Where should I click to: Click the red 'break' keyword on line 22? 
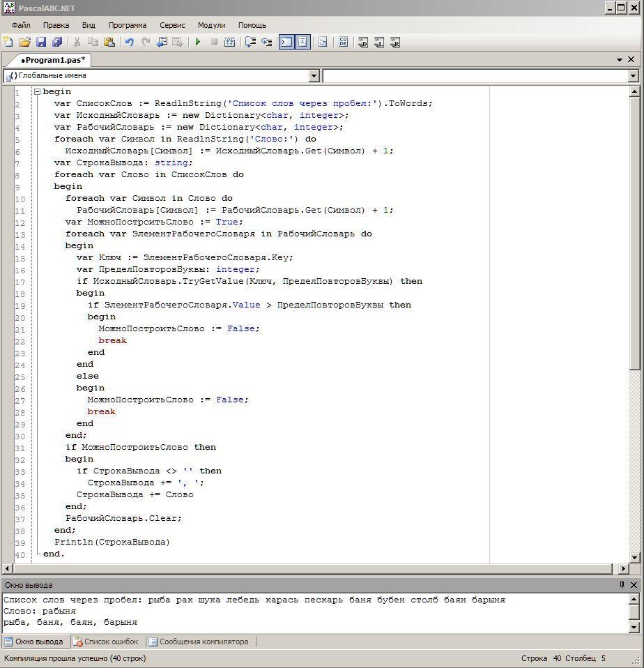click(112, 340)
